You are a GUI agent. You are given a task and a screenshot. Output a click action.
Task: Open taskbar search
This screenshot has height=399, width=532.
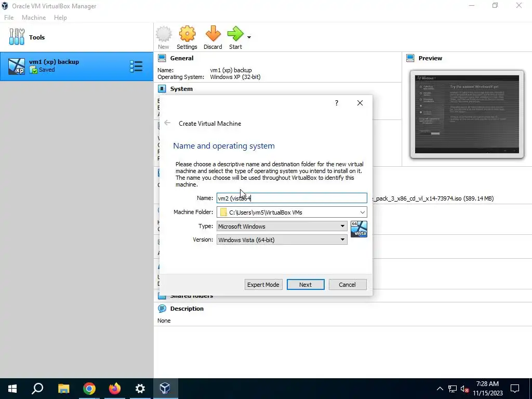coord(37,389)
